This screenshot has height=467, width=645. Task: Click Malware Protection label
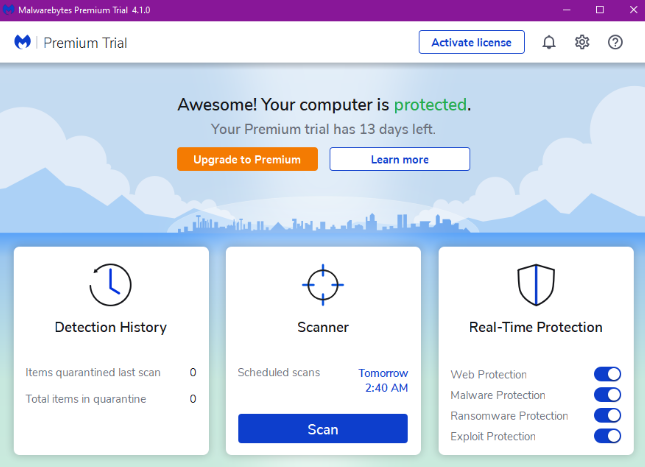click(498, 395)
